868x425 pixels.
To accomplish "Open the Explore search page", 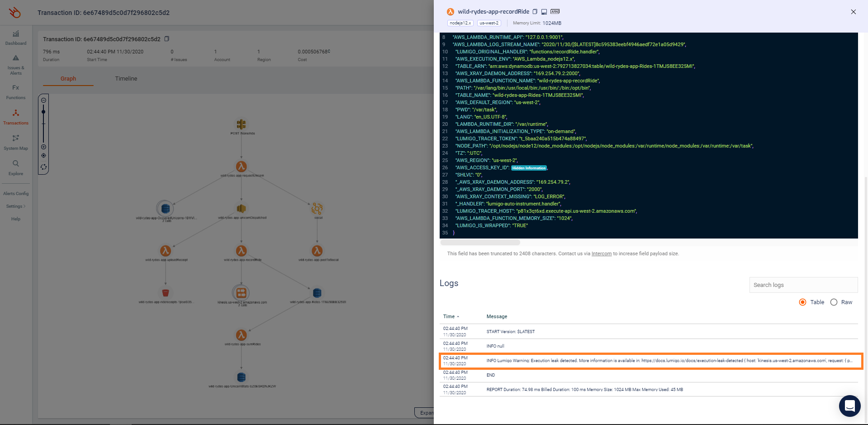I will pos(16,168).
